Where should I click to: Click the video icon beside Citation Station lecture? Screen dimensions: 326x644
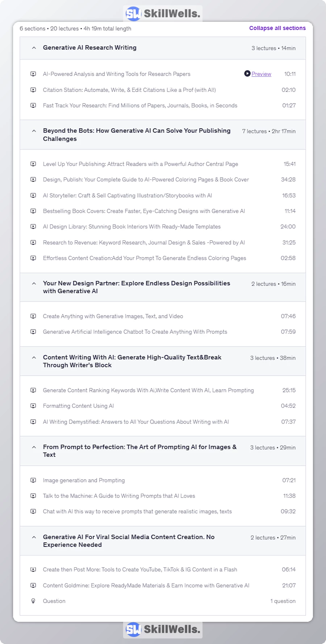[33, 90]
